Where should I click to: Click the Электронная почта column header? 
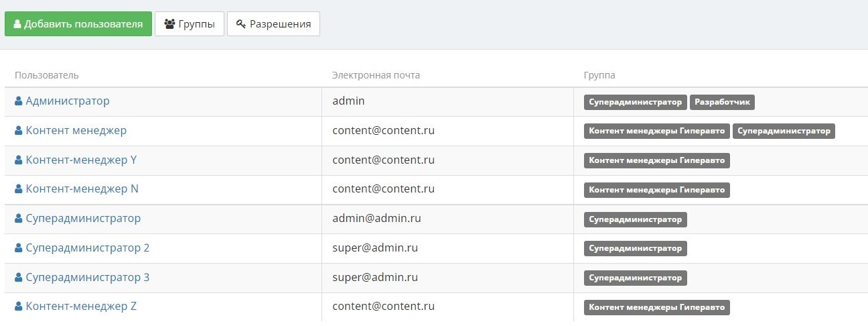376,75
